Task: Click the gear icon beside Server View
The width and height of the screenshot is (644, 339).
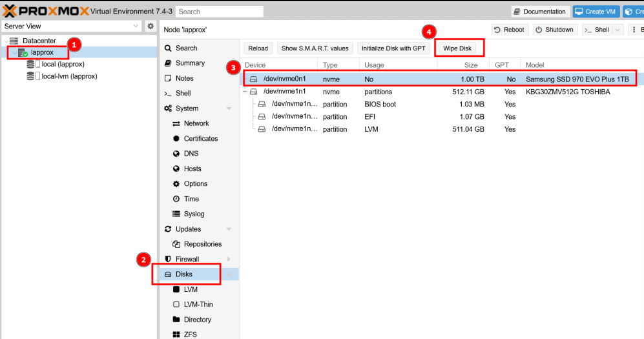Action: coord(151,26)
